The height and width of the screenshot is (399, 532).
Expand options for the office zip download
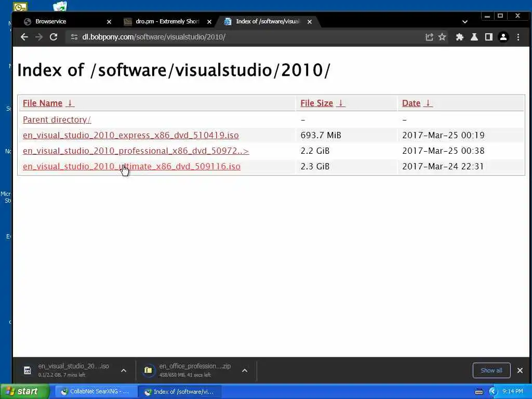click(245, 370)
